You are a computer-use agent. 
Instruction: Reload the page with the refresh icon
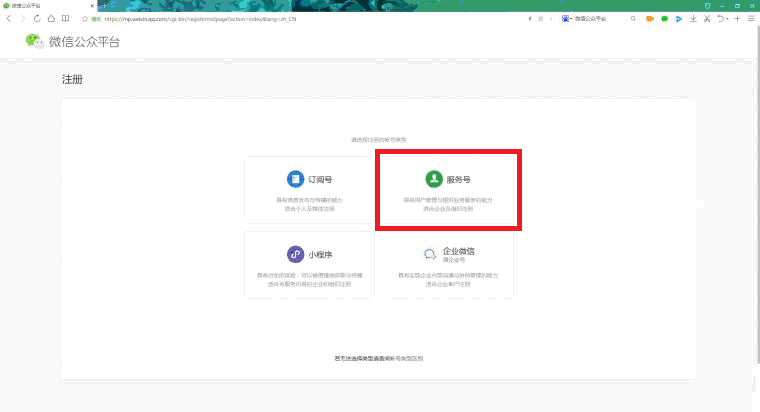click(x=37, y=18)
